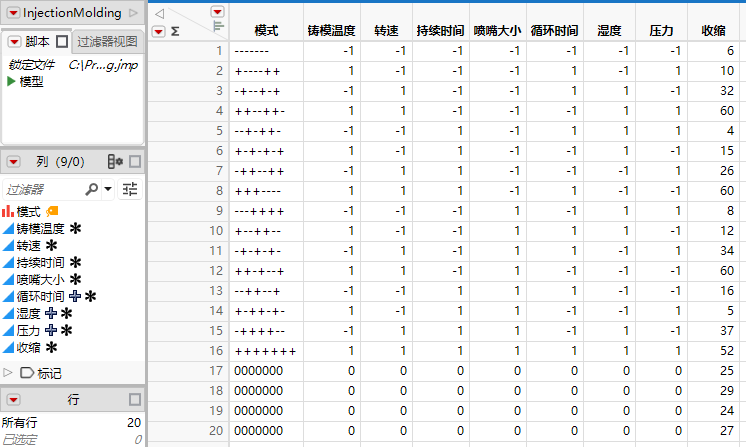Screen dimensions: 746x447
Task: Open the 行 panel red triangle menu
Action: pyautogui.click(x=13, y=399)
